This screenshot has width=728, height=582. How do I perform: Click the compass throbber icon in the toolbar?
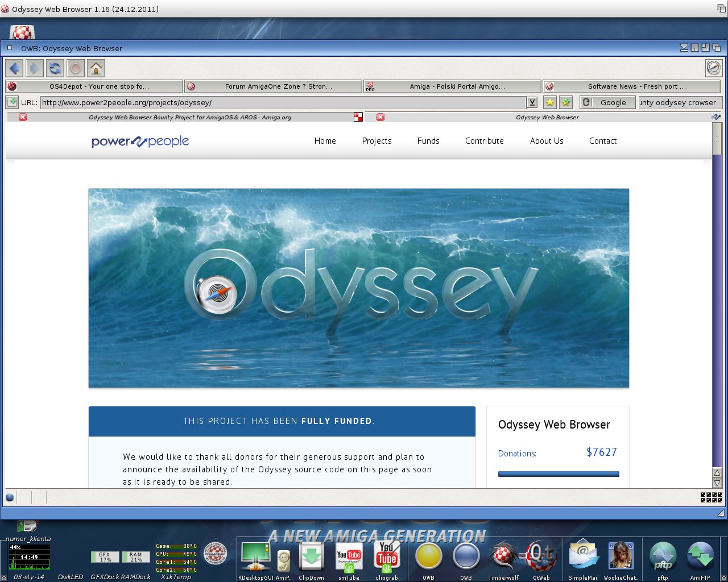(x=714, y=68)
